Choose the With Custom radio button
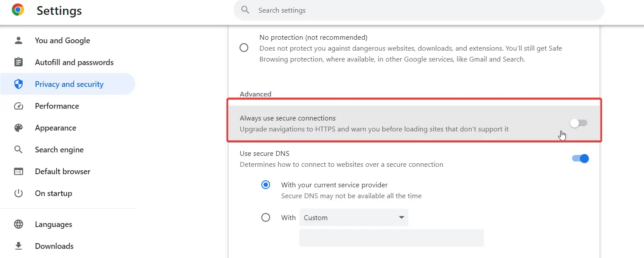Image resolution: width=644 pixels, height=258 pixels. pos(265,217)
